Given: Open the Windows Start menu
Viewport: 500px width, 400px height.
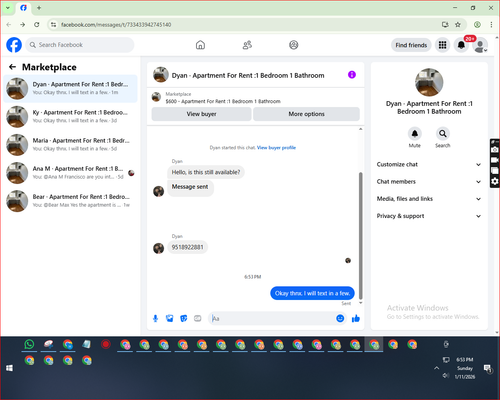Looking at the screenshot, I should [9, 368].
